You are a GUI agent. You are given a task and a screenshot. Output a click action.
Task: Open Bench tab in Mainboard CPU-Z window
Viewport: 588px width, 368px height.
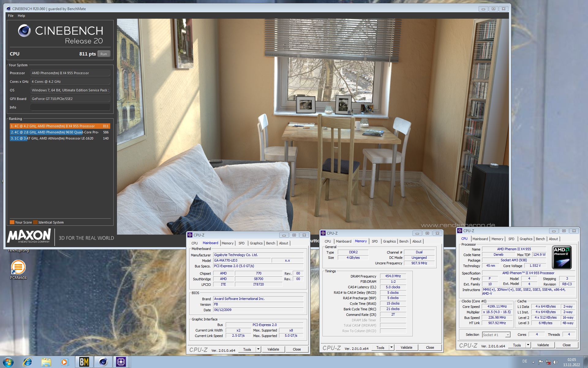[271, 243]
